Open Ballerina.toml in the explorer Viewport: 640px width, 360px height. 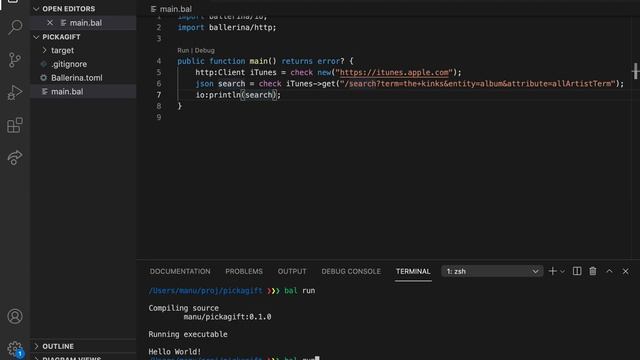77,78
